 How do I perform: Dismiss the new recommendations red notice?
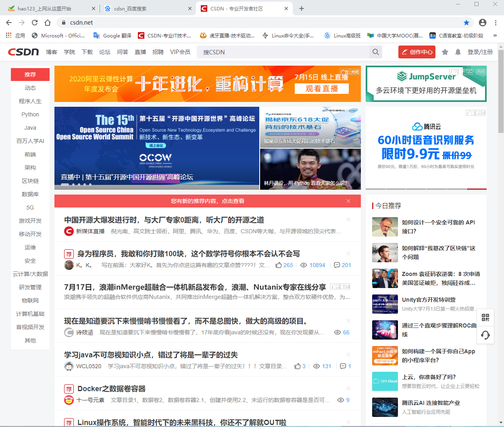coord(348,201)
